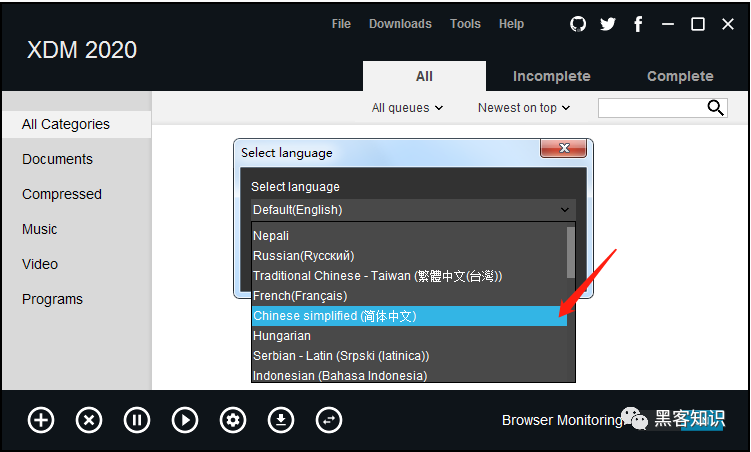
Task: Expand the Newest on top dropdown
Action: coord(524,108)
